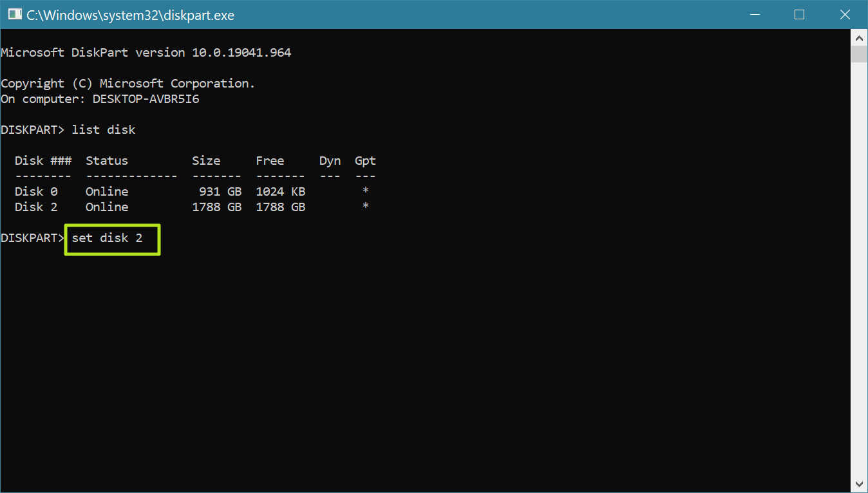The height and width of the screenshot is (493, 868).
Task: Click the Online status of Disk 0
Action: coord(107,192)
